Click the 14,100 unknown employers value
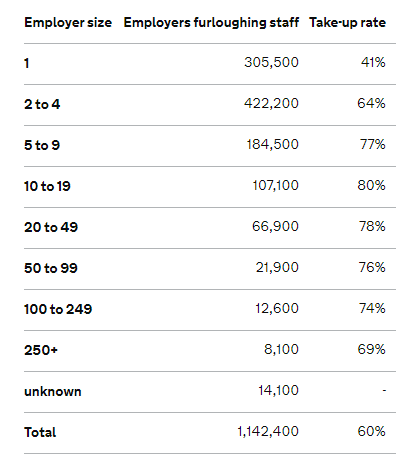Image resolution: width=396 pixels, height=454 pixels. [279, 390]
